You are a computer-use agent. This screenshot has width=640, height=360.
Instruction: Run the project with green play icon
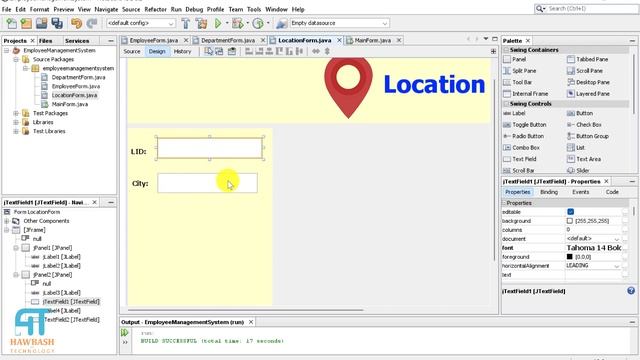218,23
